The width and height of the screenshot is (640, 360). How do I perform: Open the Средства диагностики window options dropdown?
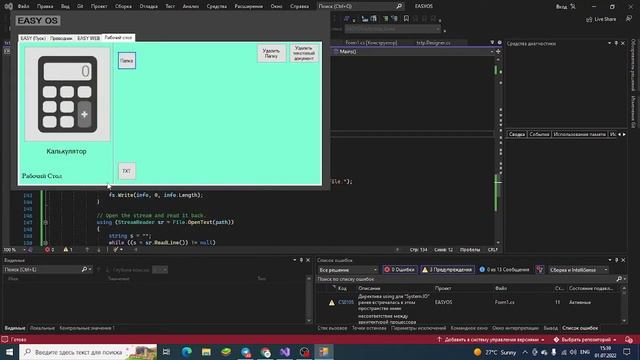(609, 43)
